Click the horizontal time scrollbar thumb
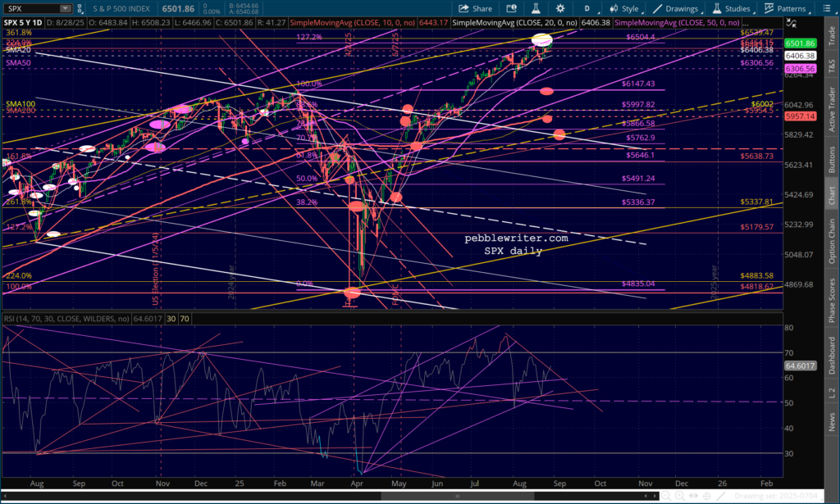Screen dimensions: 840x504 tap(457, 496)
